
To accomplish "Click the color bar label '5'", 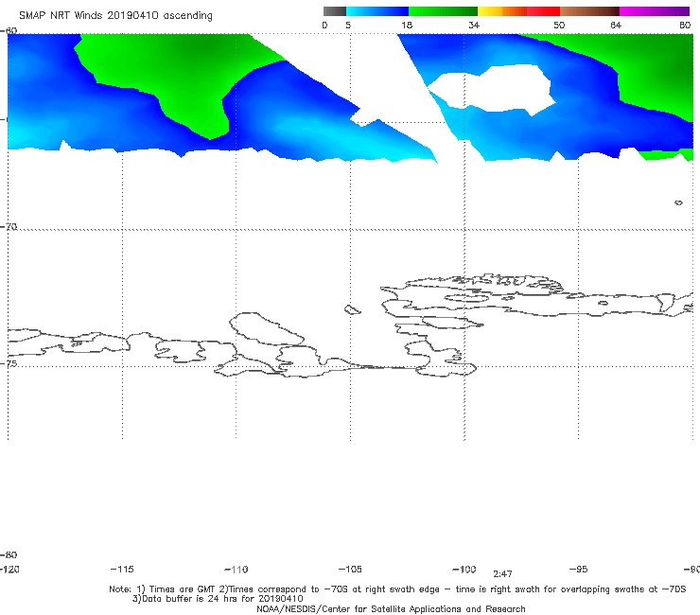I will point(348,26).
